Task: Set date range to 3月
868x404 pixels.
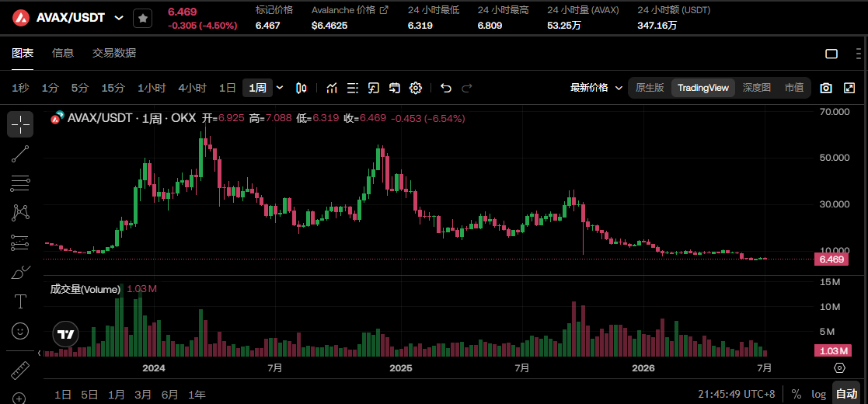Action: [143, 395]
